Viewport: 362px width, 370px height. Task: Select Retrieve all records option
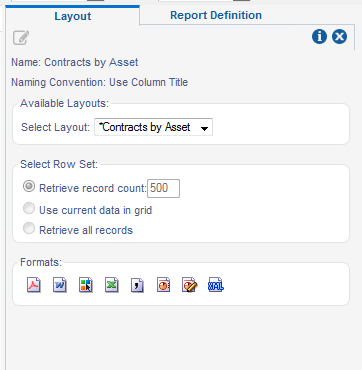click(29, 229)
